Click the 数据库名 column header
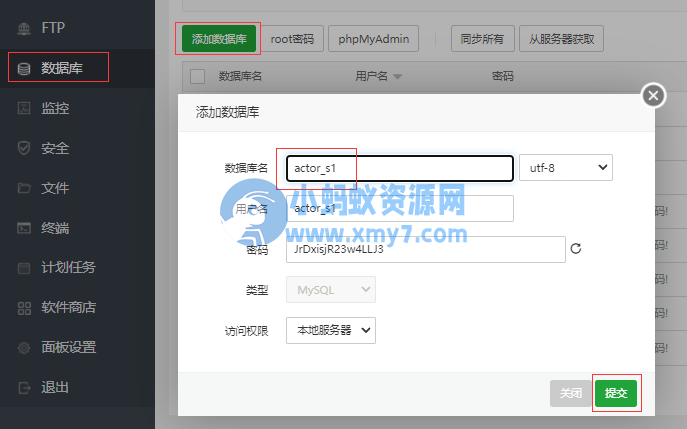 (240, 76)
